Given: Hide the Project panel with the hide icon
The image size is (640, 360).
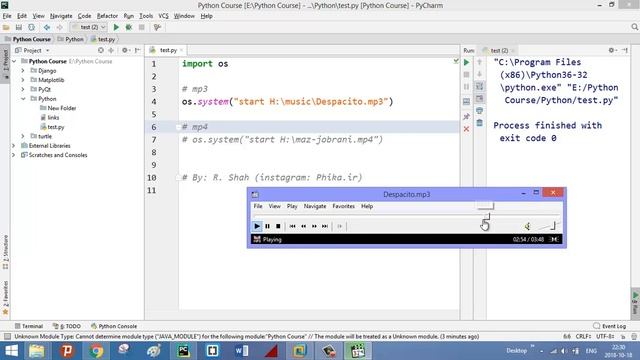Looking at the screenshot, I should [138, 50].
